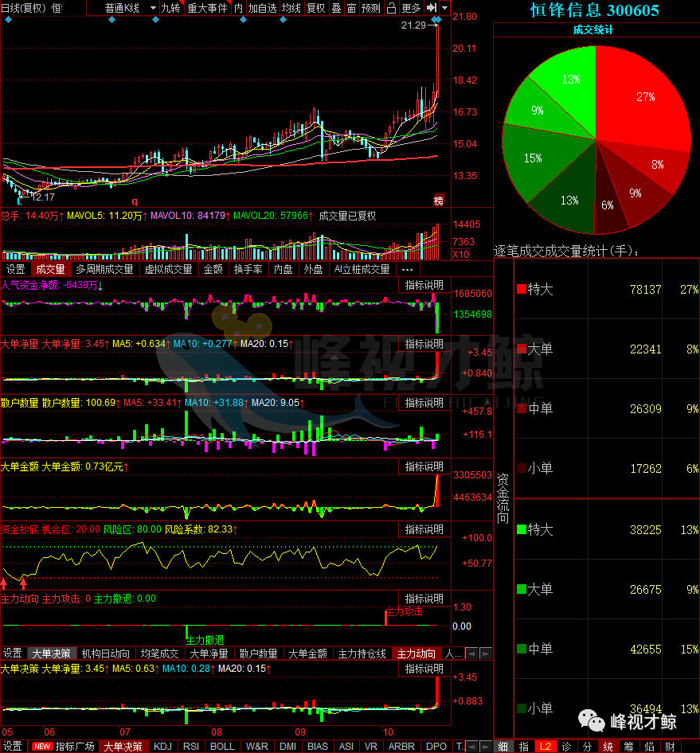Expand the truncated T. tab after DPO
The width and height of the screenshot is (700, 753).
tap(459, 747)
